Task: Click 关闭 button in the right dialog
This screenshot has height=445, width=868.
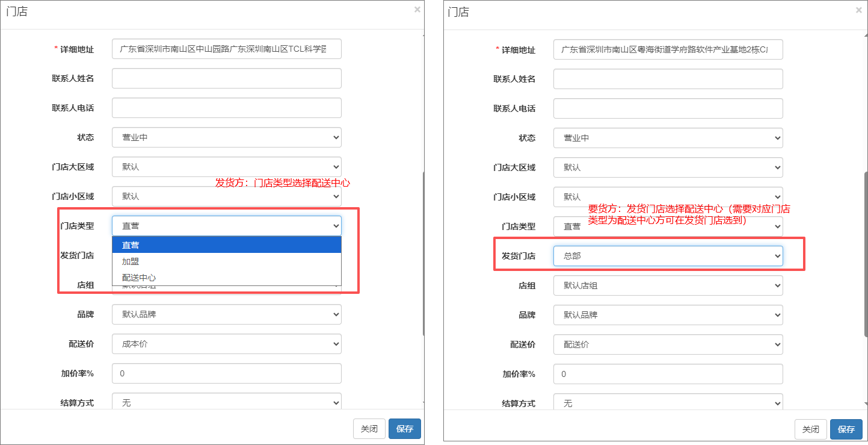Action: [x=810, y=429]
